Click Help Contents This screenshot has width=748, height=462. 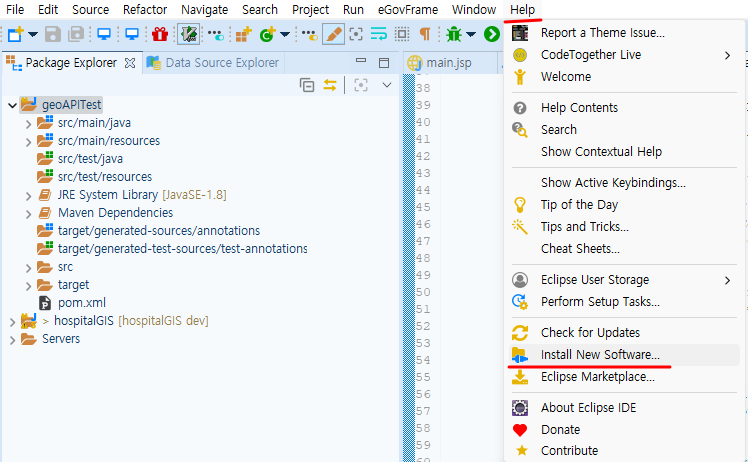click(x=624, y=108)
